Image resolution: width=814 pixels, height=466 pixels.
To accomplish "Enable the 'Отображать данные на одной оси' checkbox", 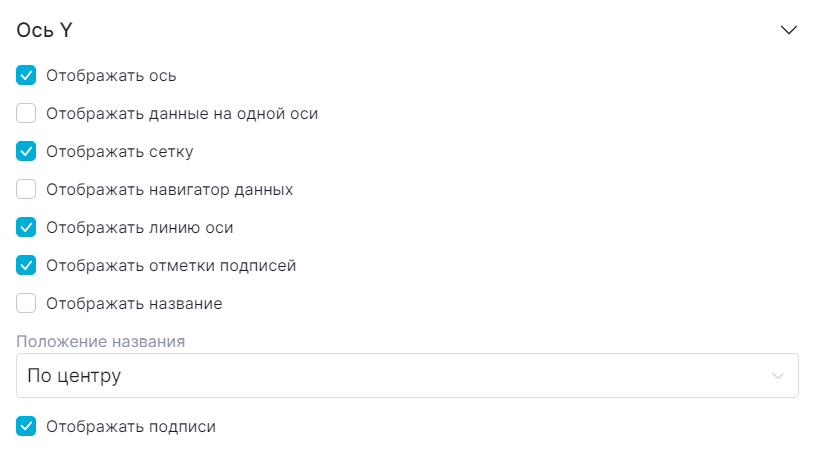I will coord(27,113).
